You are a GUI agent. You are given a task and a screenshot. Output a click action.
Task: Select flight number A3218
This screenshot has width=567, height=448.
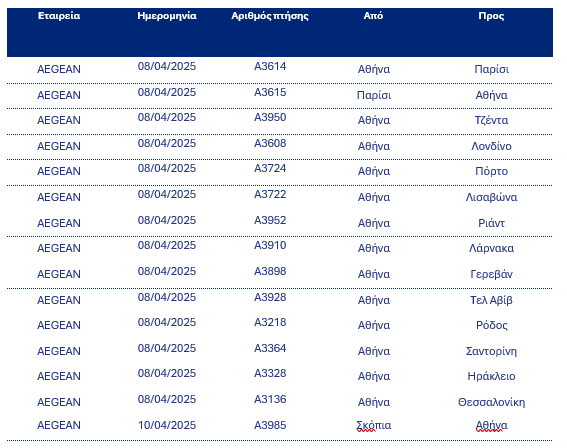(x=270, y=322)
